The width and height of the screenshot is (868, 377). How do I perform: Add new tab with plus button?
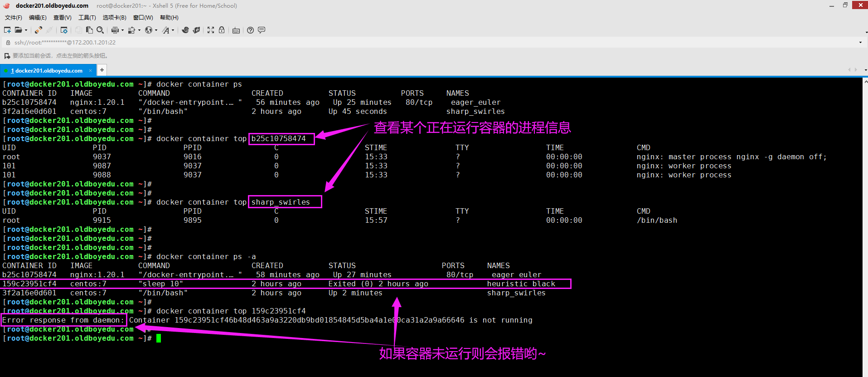102,70
